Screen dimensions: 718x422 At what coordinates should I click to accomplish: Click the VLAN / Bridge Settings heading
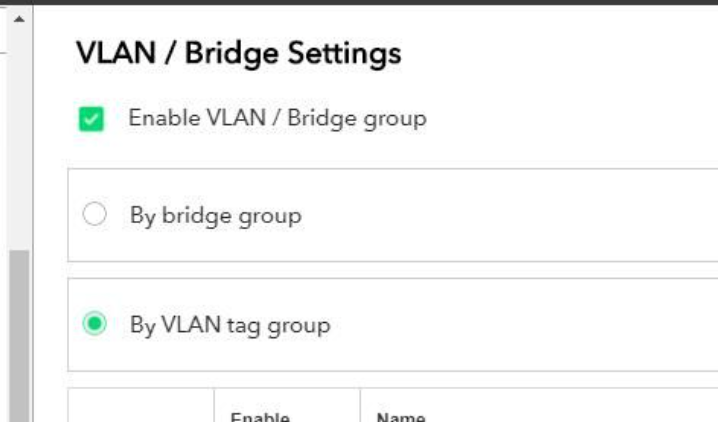(x=238, y=53)
